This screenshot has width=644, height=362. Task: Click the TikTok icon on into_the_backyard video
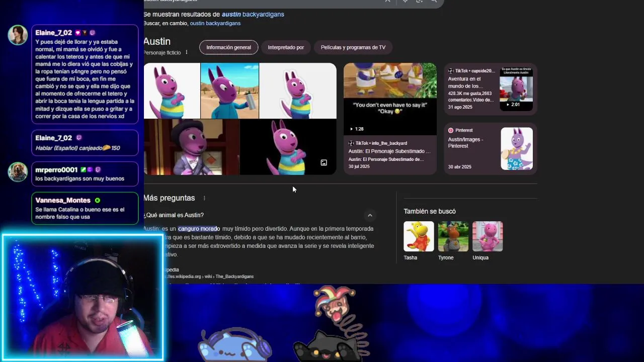351,143
